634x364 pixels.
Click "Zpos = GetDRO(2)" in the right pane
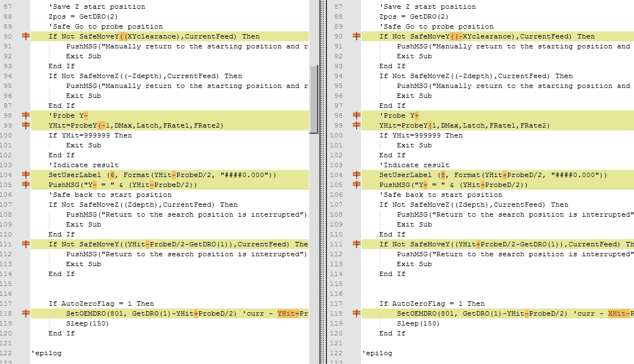pos(414,16)
